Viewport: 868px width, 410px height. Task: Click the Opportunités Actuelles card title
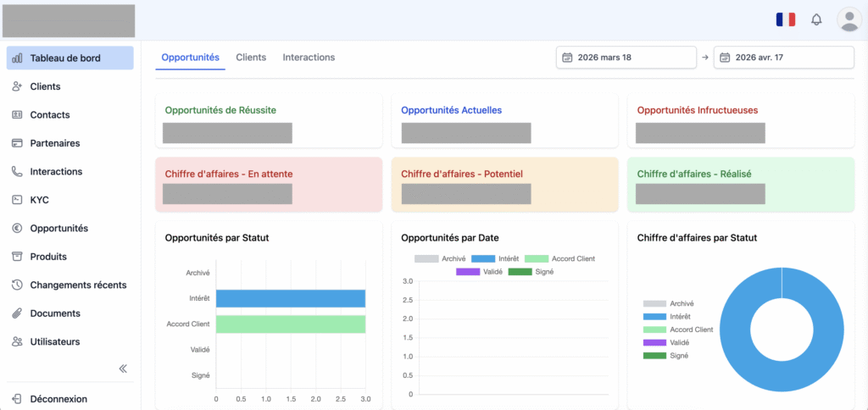coord(451,110)
